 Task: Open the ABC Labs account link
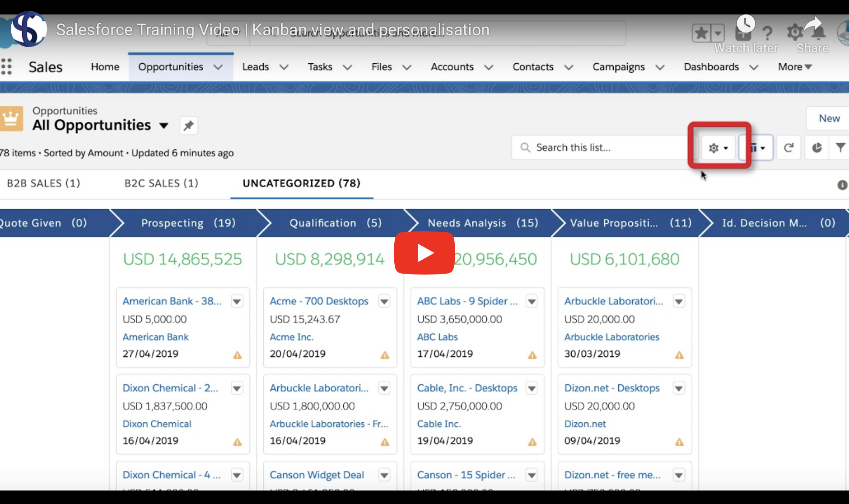(x=437, y=337)
